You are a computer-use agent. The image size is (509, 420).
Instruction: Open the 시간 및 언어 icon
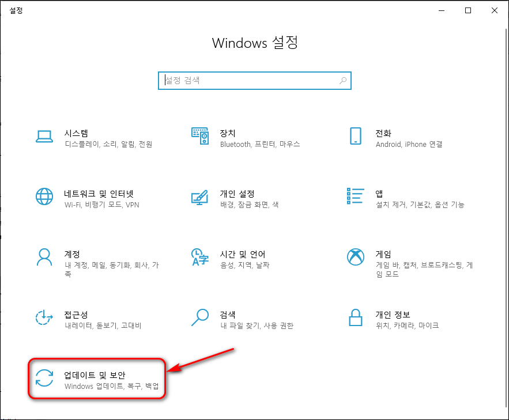[x=199, y=257]
